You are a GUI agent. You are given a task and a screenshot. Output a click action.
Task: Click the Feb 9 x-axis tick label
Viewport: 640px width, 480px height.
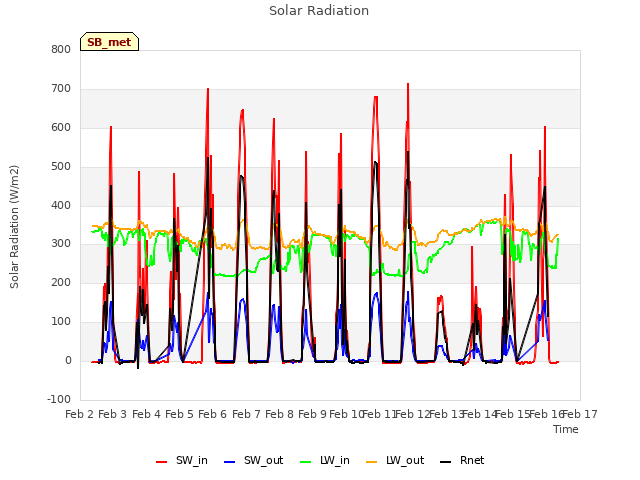click(x=312, y=414)
